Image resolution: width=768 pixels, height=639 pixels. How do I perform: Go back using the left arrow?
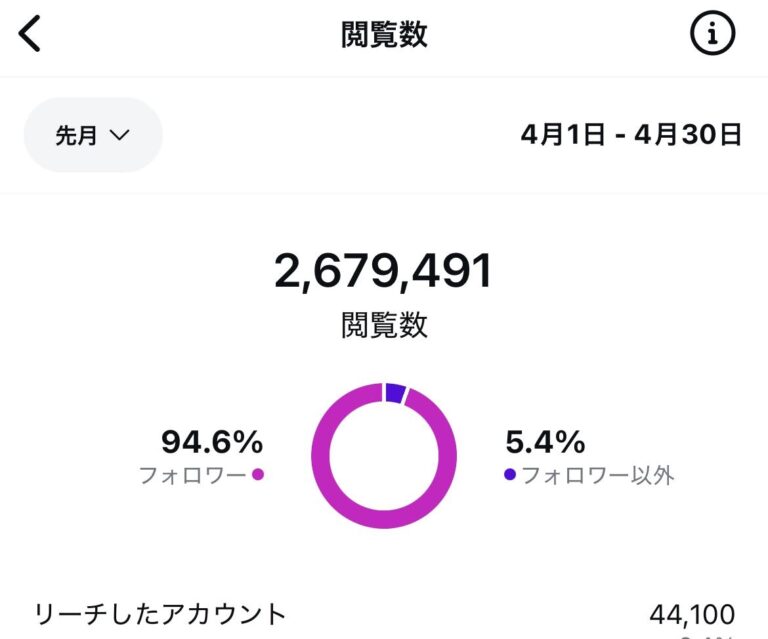[31, 35]
